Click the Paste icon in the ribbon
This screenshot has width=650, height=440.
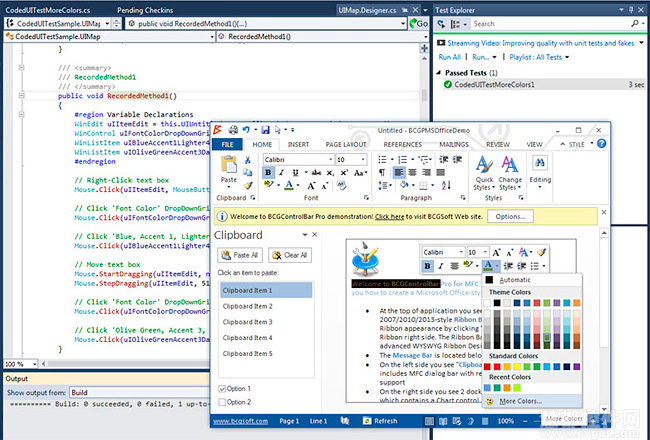228,165
